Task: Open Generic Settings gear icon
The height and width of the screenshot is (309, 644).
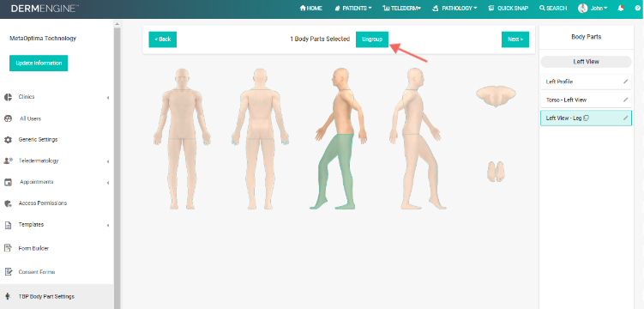Action: (x=8, y=140)
